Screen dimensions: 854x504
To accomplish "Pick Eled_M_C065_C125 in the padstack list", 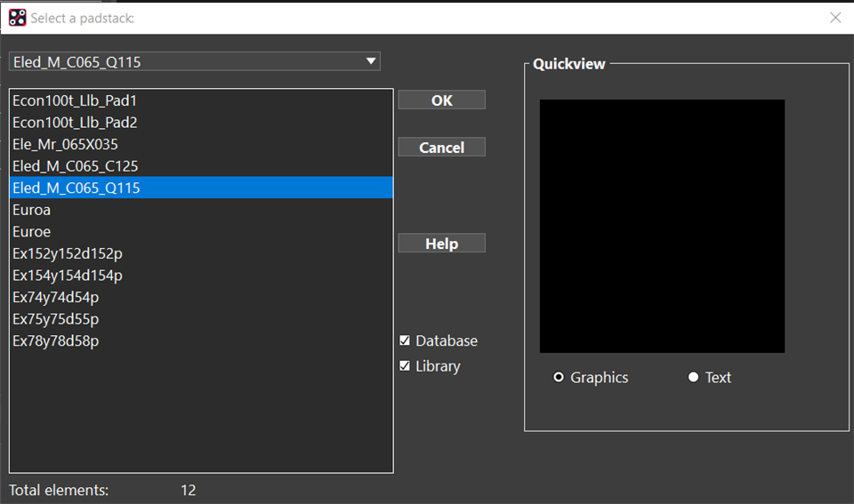I will click(x=75, y=166).
